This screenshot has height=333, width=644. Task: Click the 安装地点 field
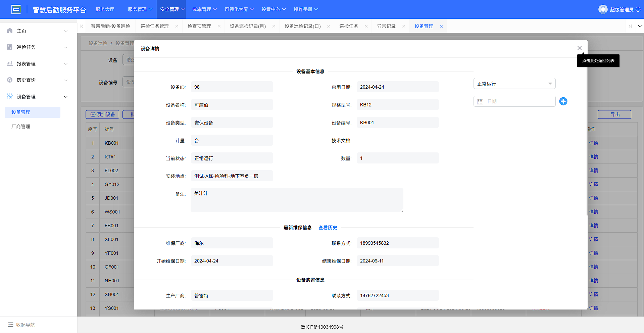coord(232,176)
